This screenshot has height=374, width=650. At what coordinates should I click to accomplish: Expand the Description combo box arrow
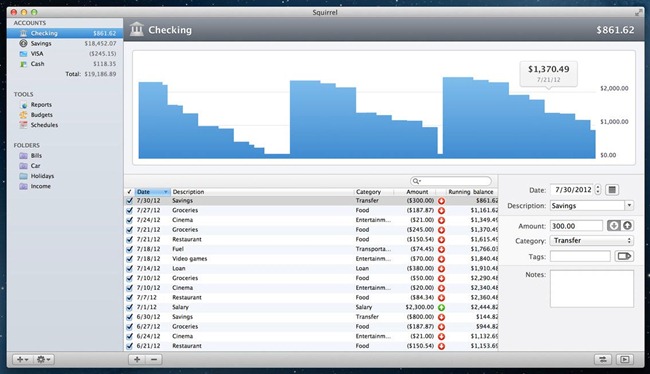tap(629, 205)
